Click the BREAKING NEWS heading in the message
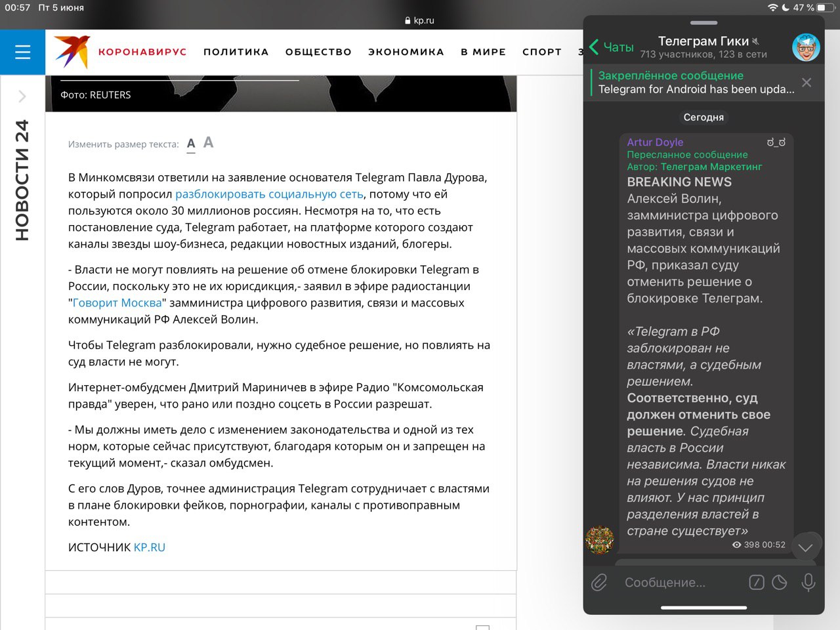Image resolution: width=840 pixels, height=630 pixels. (x=679, y=182)
